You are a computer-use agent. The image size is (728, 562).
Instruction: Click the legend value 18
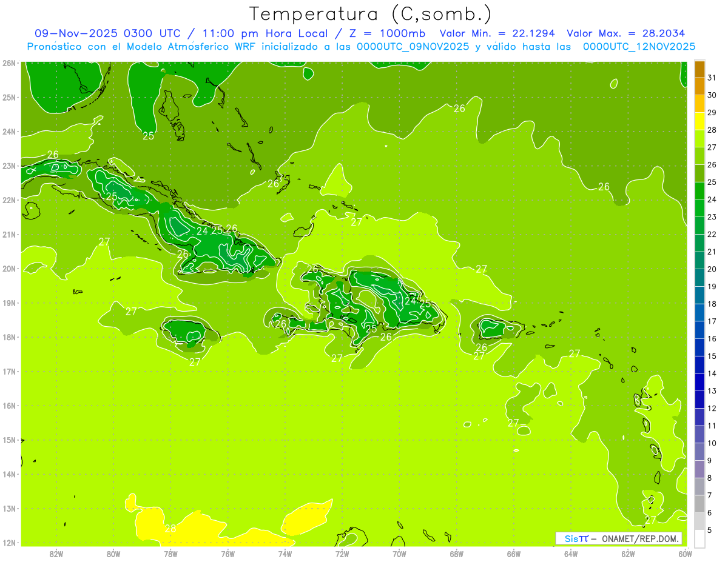click(x=712, y=304)
